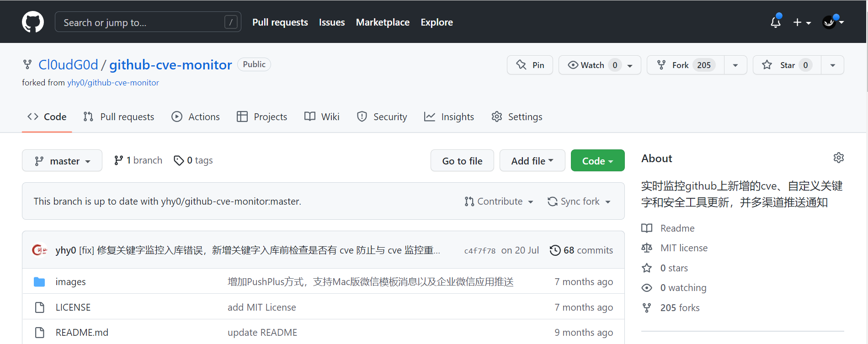Open the yhy0 commit author link

point(66,250)
